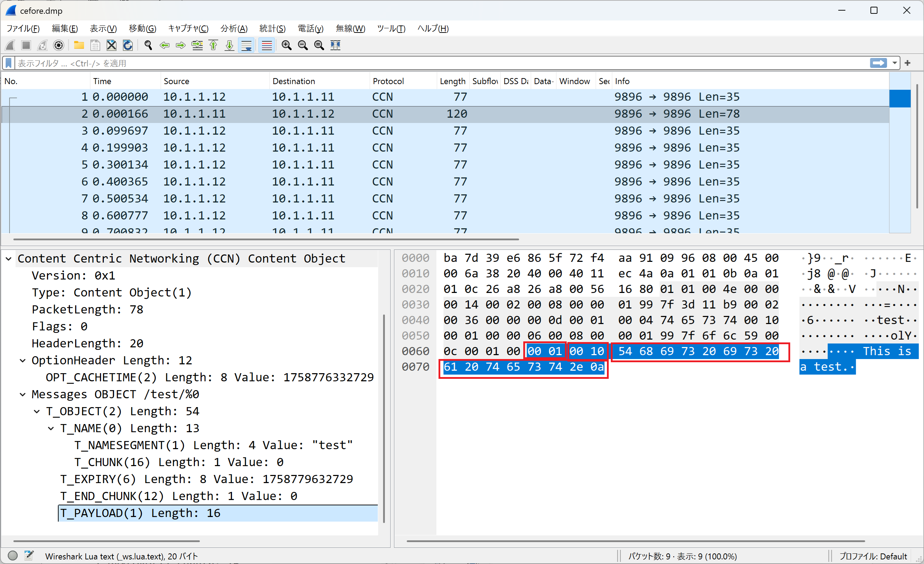
Task: Collapse the T_NAME(0) Length: 13 node
Action: click(x=51, y=429)
